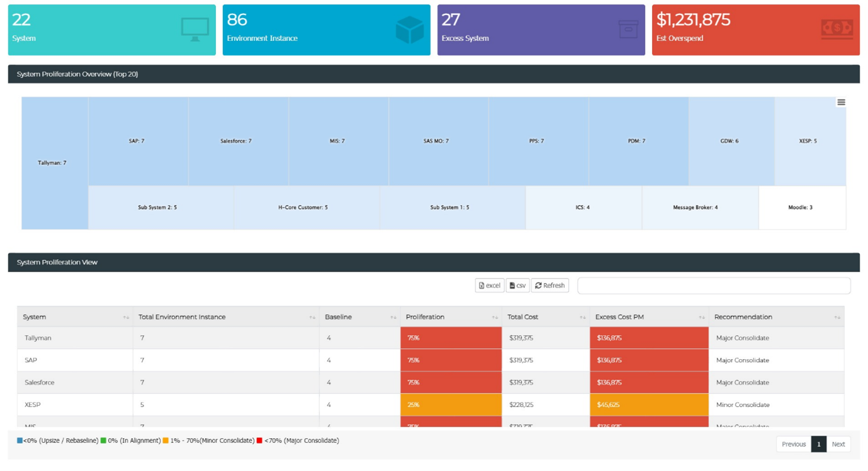Sort table by Proliferation column
The width and height of the screenshot is (868, 471).
tap(451, 317)
